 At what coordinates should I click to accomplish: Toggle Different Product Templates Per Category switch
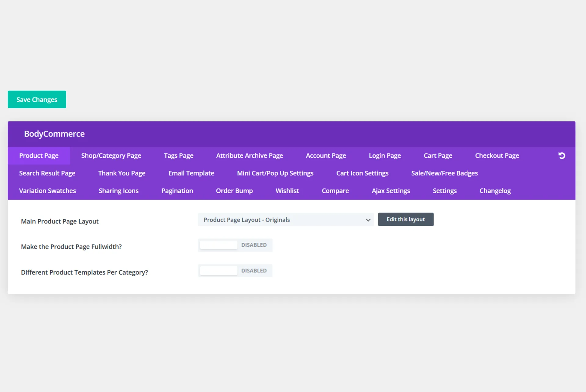pyautogui.click(x=235, y=271)
